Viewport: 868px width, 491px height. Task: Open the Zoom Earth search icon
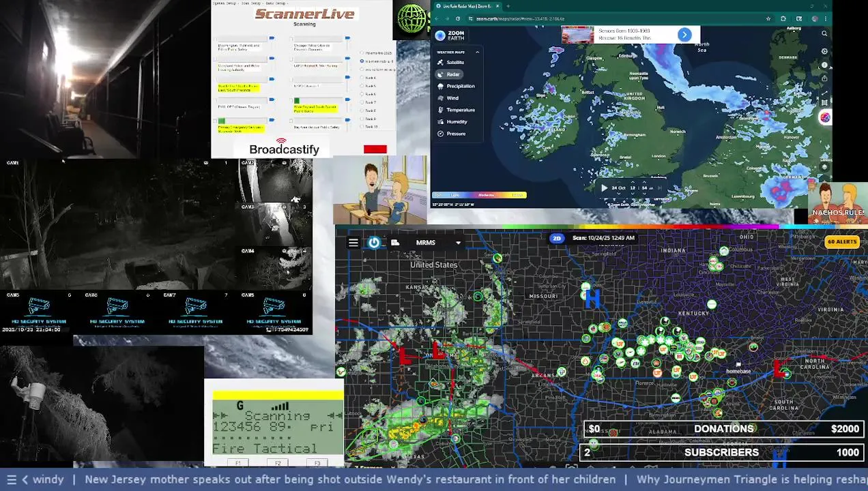[824, 33]
